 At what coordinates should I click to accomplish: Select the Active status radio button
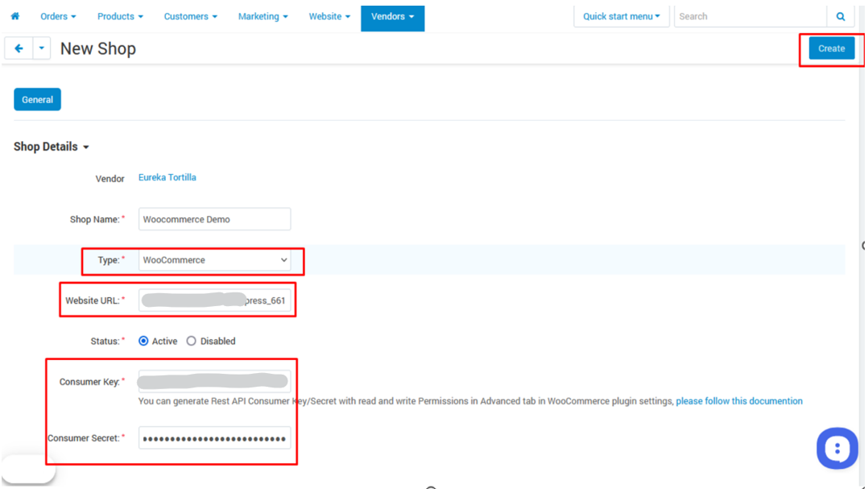click(x=143, y=341)
